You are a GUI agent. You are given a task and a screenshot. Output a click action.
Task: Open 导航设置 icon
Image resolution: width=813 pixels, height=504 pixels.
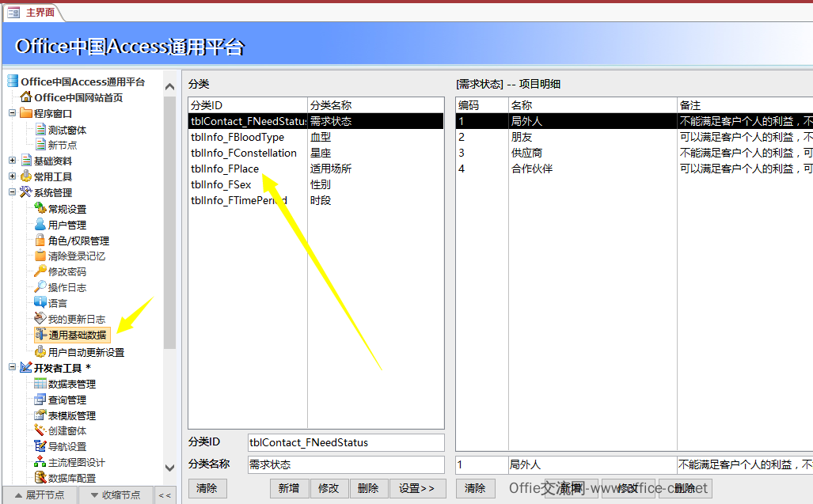(40, 446)
